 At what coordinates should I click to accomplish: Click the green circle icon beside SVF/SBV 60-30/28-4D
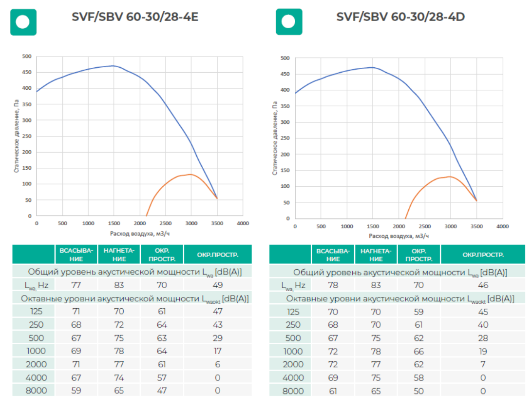click(x=288, y=22)
